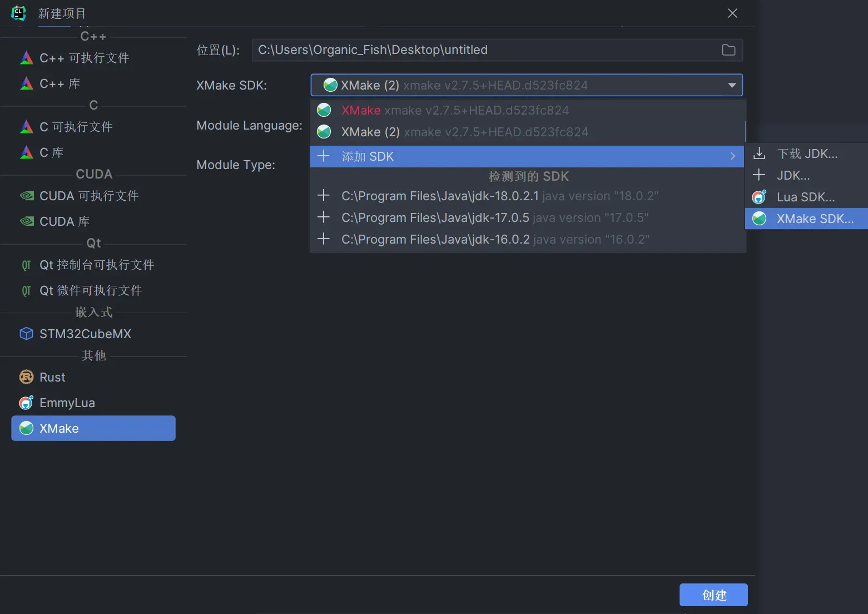The height and width of the screenshot is (614, 868).
Task: Select CUDA 库 project type
Action: 93,221
